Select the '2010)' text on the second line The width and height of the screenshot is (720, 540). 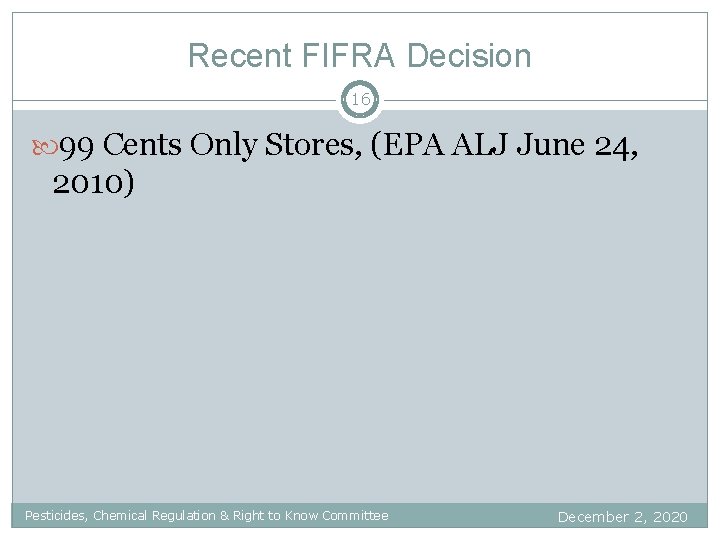[93, 183]
